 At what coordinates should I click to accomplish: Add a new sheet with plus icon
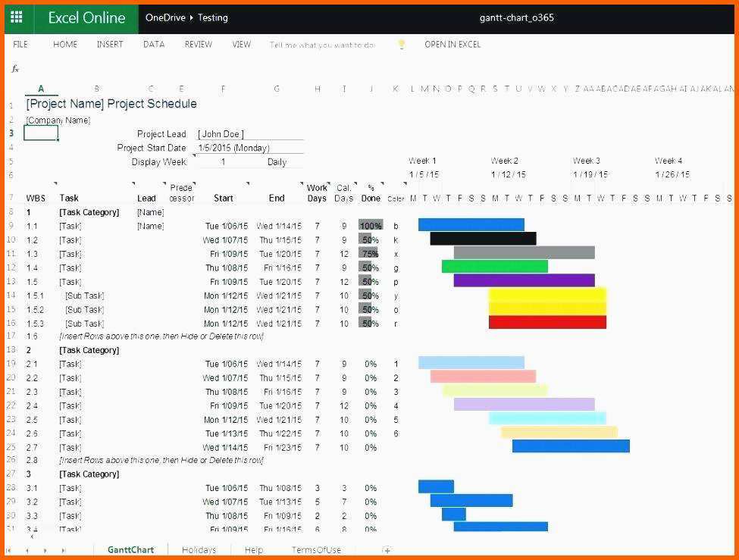coord(387,549)
